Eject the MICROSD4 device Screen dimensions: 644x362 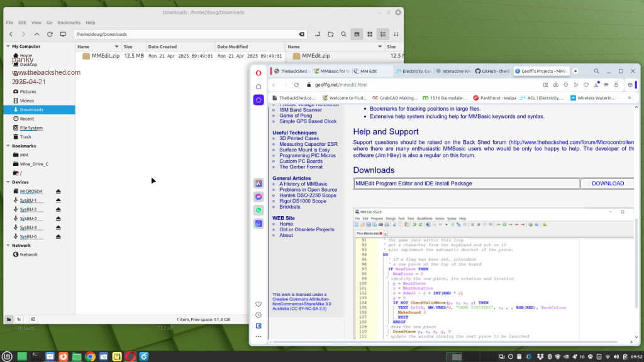click(x=58, y=191)
